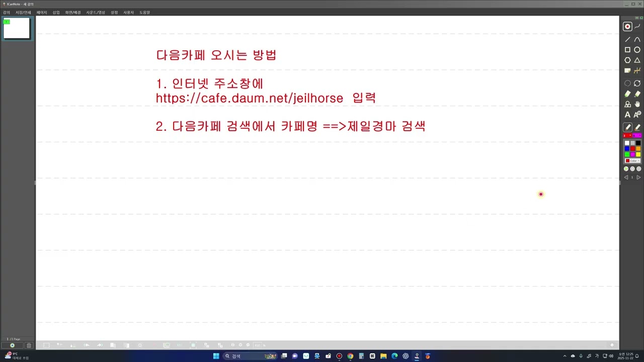Open the 페이지 menu

(42, 12)
